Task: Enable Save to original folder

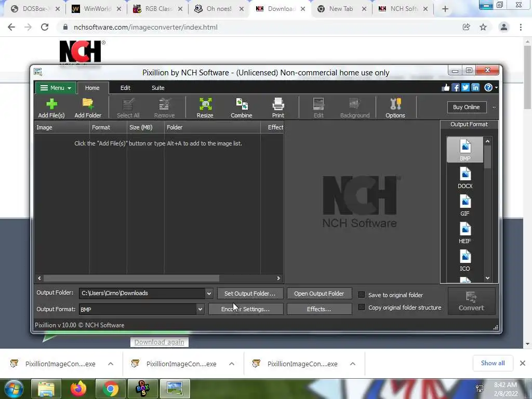Action: coord(362,295)
